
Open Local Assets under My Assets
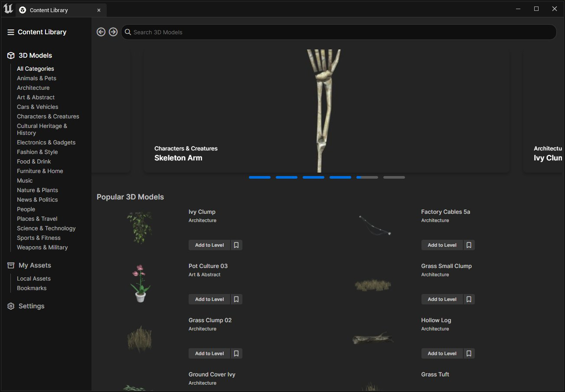click(34, 278)
